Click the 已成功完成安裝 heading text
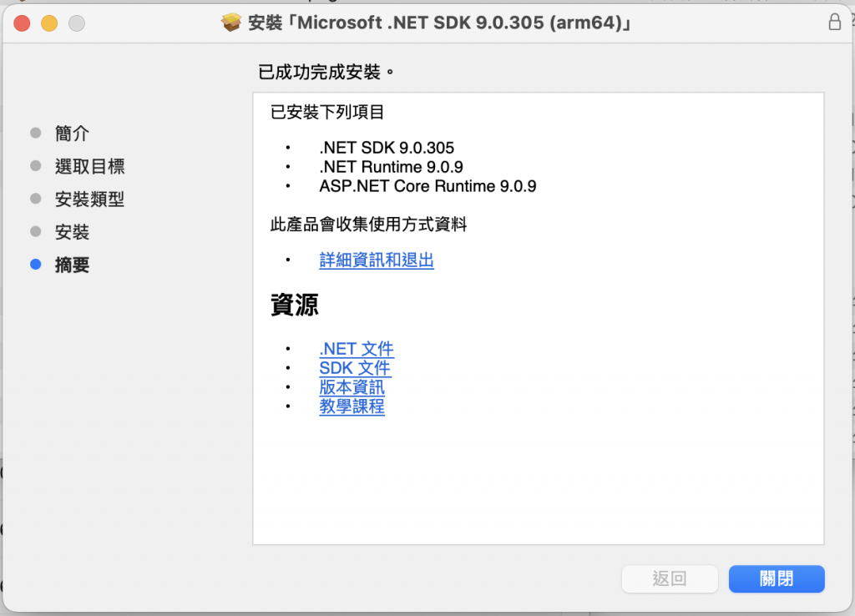This screenshot has width=855, height=616. click(x=326, y=72)
